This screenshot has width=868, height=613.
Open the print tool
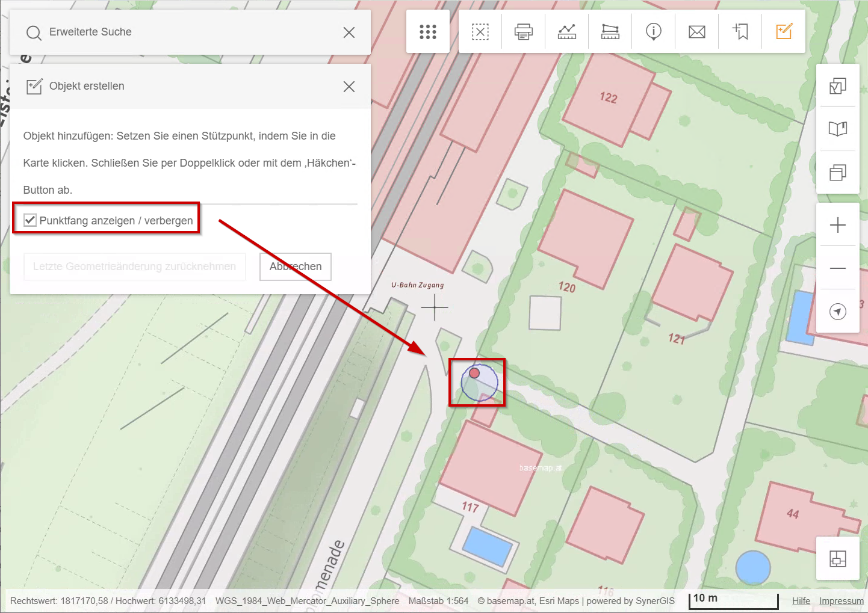523,32
